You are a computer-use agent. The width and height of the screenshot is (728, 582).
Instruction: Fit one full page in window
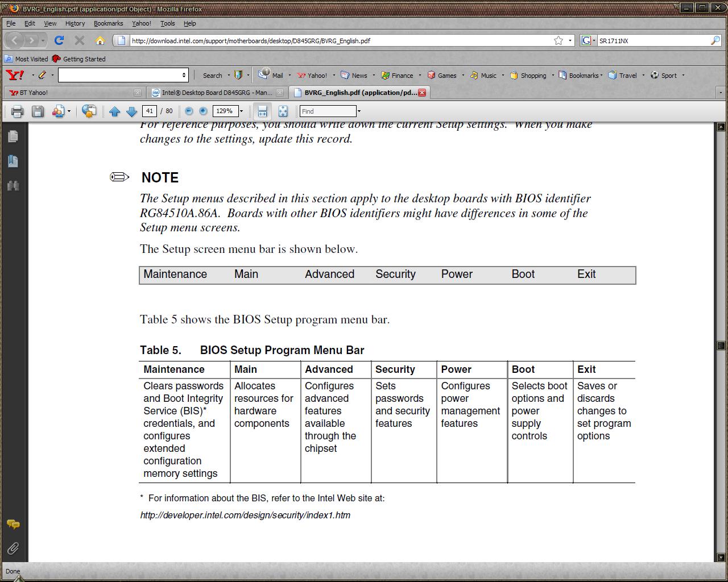point(283,111)
